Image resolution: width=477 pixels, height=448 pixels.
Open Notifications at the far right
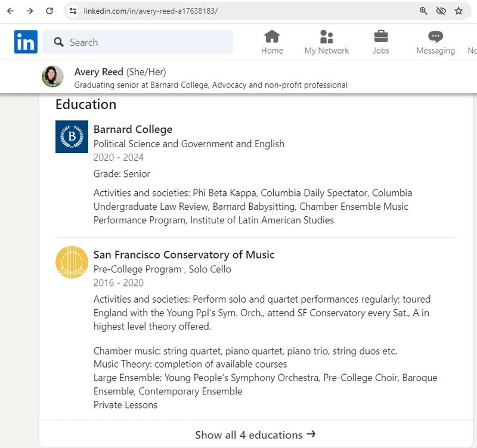[472, 37]
